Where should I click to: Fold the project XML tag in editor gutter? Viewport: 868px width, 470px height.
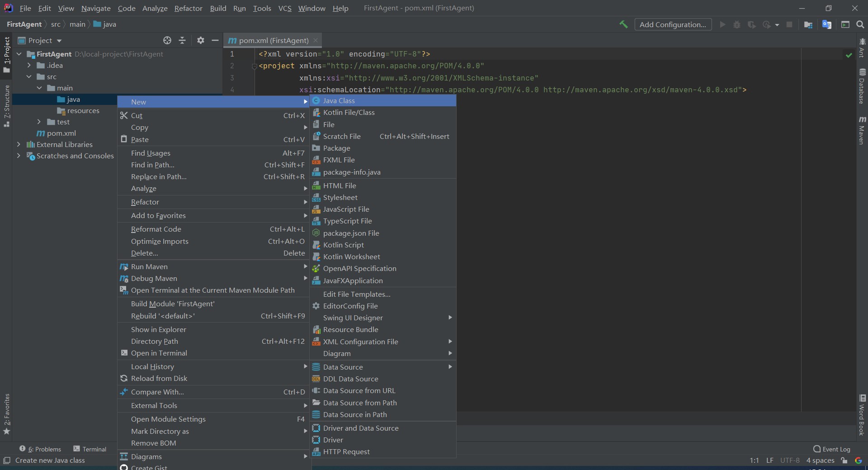[254, 66]
